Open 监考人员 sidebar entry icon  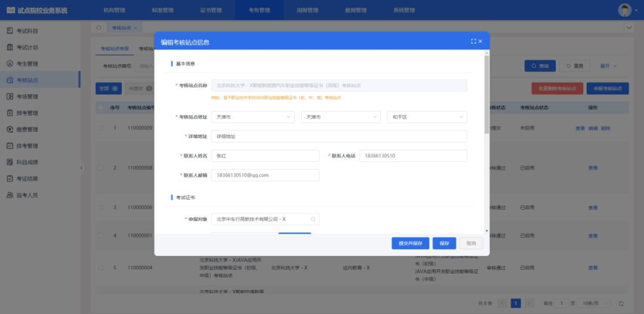[x=10, y=195]
